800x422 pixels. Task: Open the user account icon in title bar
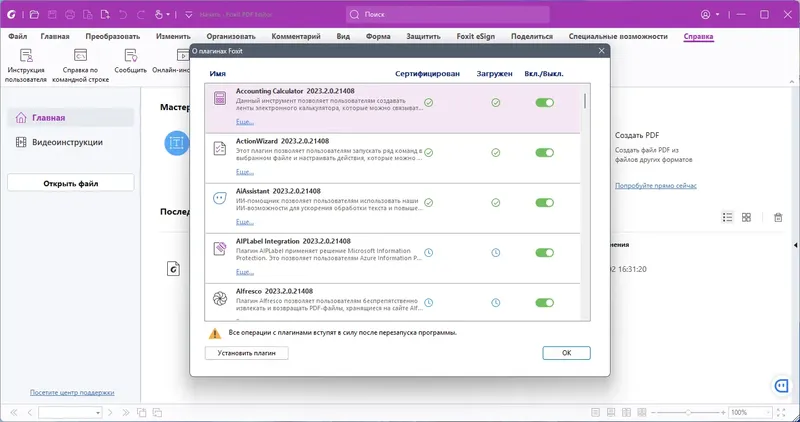(706, 14)
